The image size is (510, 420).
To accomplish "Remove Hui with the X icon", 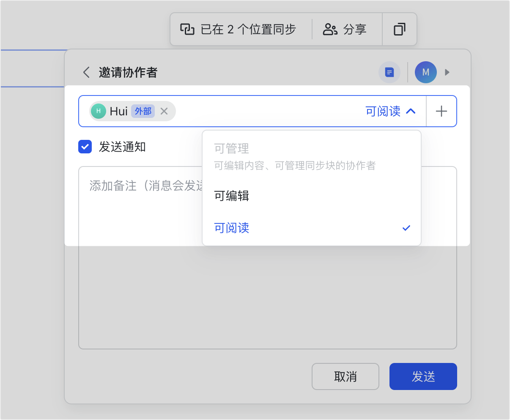I will (164, 111).
